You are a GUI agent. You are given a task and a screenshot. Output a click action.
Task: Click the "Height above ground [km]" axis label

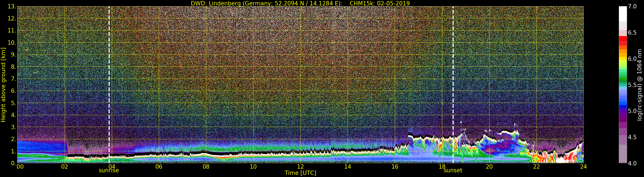(3, 85)
